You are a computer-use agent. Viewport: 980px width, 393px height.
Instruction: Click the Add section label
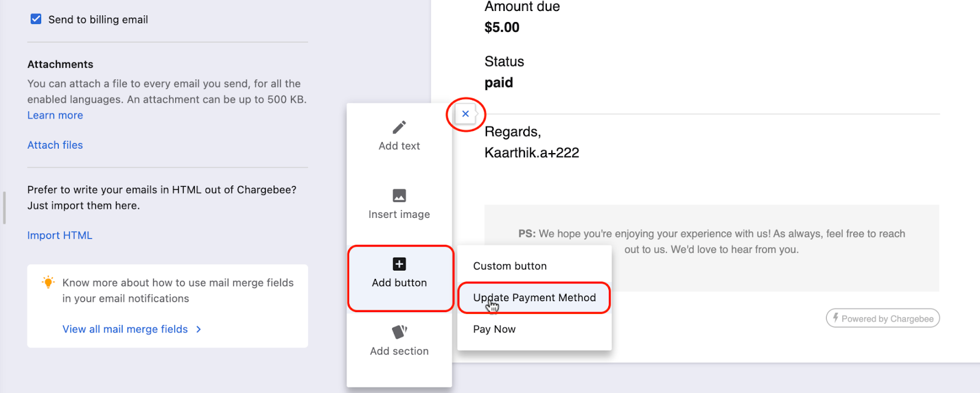399,351
